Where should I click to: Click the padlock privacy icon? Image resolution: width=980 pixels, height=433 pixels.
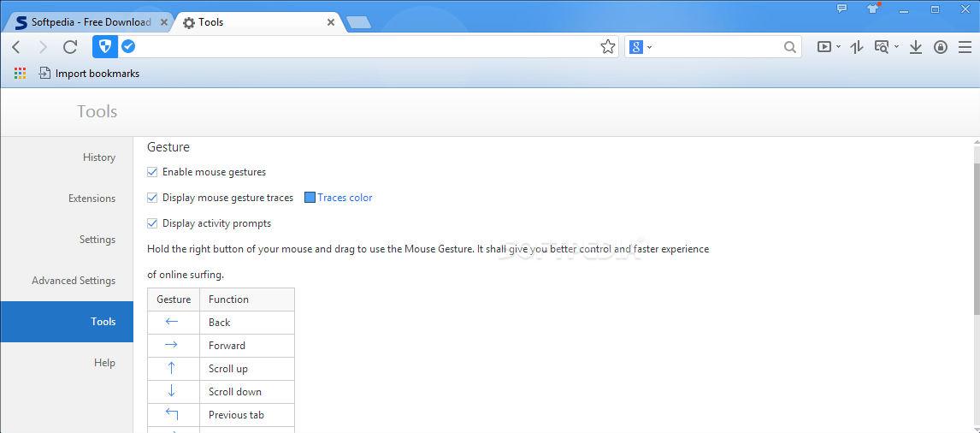941,47
